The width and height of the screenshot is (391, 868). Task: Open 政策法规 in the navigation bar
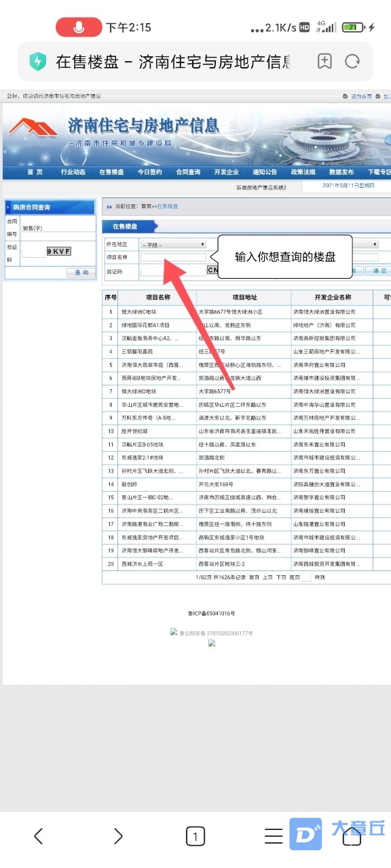303,172
